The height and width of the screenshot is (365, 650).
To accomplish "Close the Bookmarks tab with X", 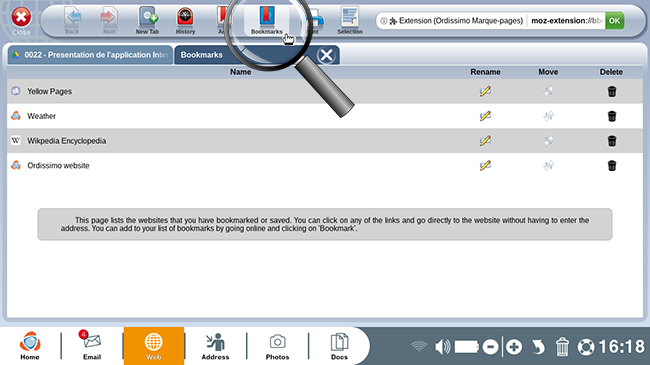I will pyautogui.click(x=326, y=55).
